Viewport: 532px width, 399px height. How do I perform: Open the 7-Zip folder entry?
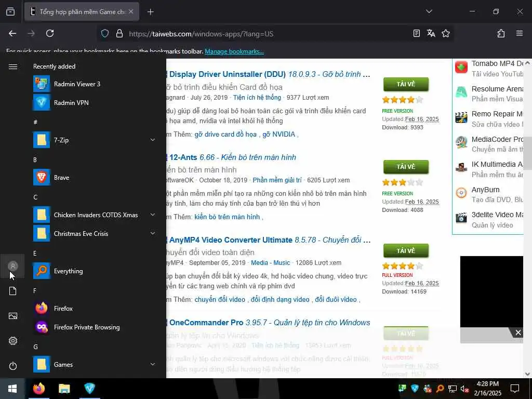(x=95, y=140)
